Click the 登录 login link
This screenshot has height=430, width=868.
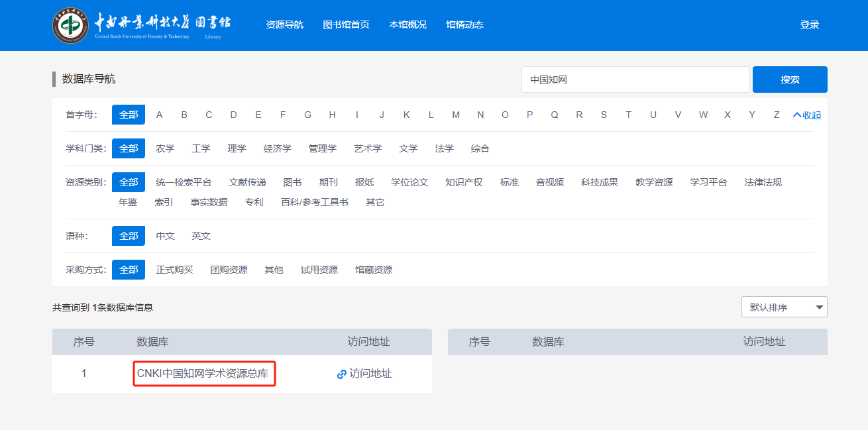point(809,25)
